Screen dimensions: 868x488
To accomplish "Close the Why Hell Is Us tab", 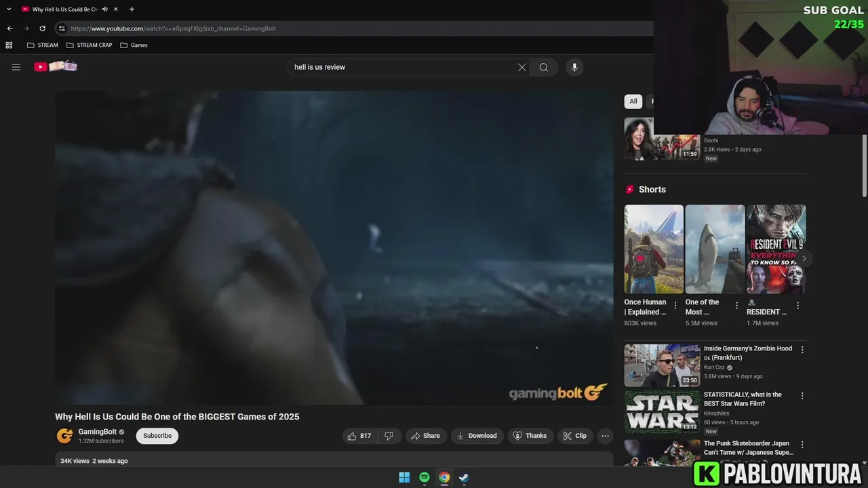I will tap(116, 9).
